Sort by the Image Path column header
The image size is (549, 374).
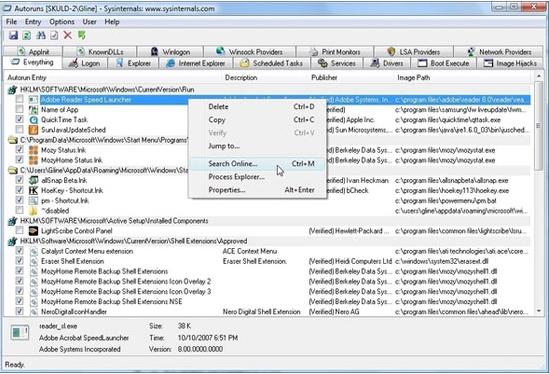click(x=414, y=78)
